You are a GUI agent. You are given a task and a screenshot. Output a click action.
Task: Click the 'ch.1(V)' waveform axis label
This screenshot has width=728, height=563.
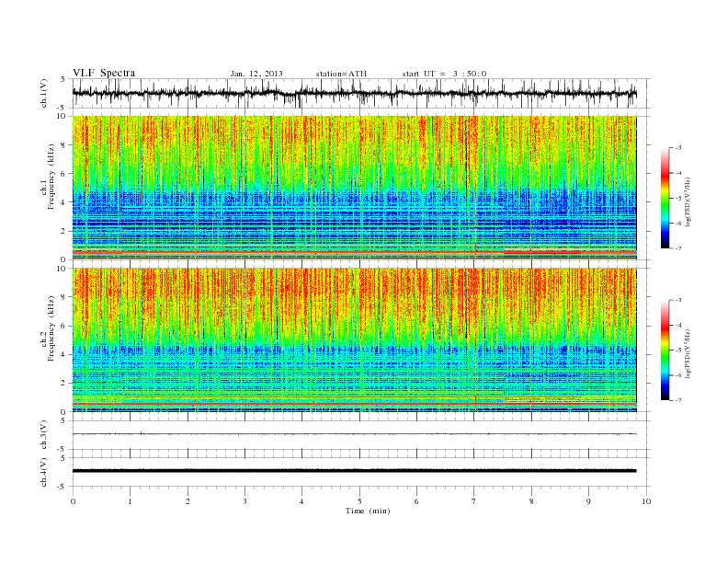pyautogui.click(x=44, y=93)
